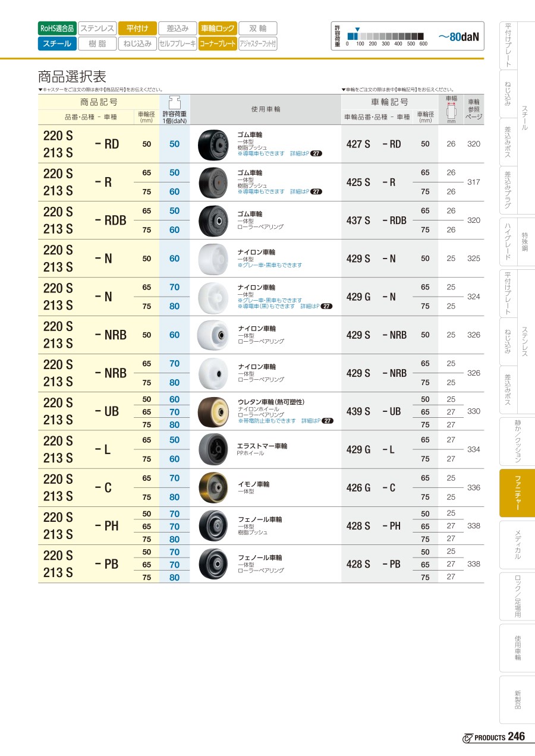Click the P27 page badge in 425 S-R row
535x756 pixels.
tap(317, 192)
